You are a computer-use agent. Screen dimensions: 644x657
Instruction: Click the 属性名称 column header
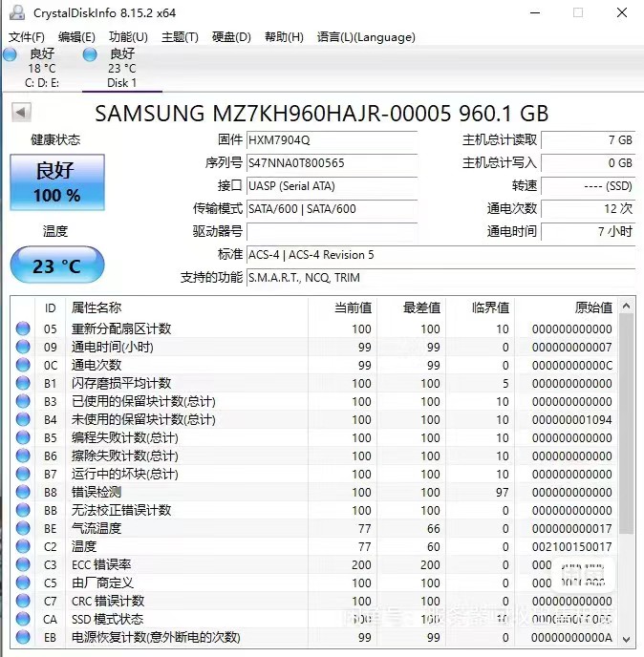point(186,308)
